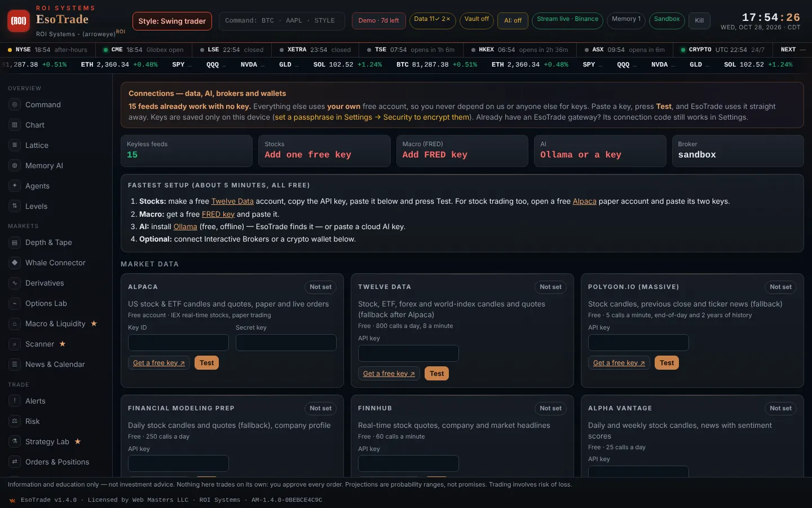812x508 pixels.
Task: Open Twelve Data's Get a free key link
Action: click(x=389, y=374)
